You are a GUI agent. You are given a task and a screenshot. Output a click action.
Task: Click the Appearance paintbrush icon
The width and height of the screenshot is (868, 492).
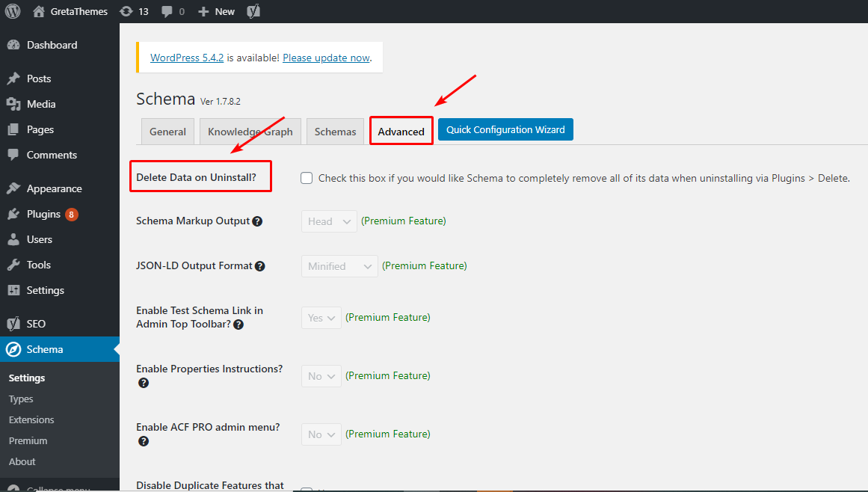[13, 188]
